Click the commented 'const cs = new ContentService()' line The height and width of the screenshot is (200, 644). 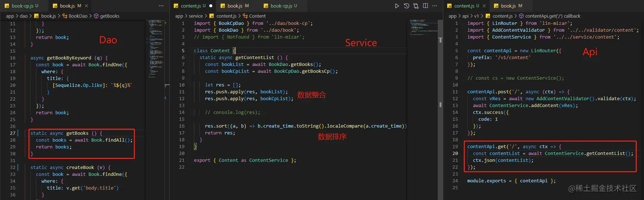516,78
